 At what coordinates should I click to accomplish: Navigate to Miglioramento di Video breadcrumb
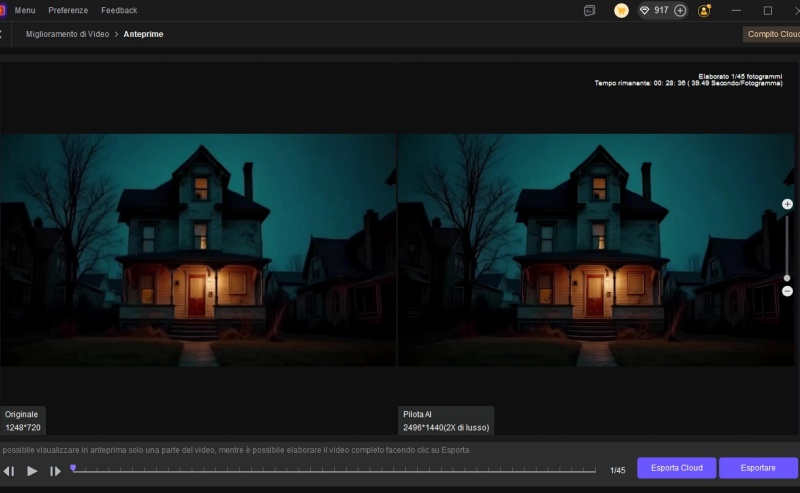(67, 34)
